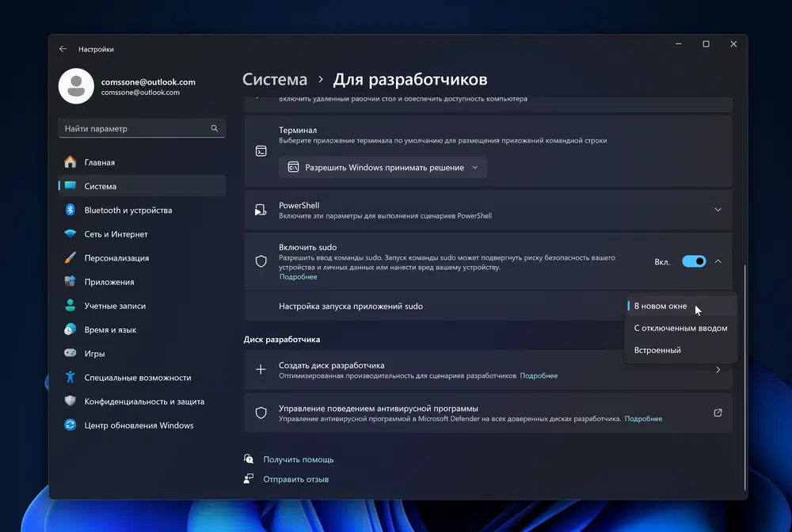Image resolution: width=792 pixels, height=532 pixels.
Task: Open Bluetooth и устройства in sidebar
Action: pyautogui.click(x=142, y=210)
